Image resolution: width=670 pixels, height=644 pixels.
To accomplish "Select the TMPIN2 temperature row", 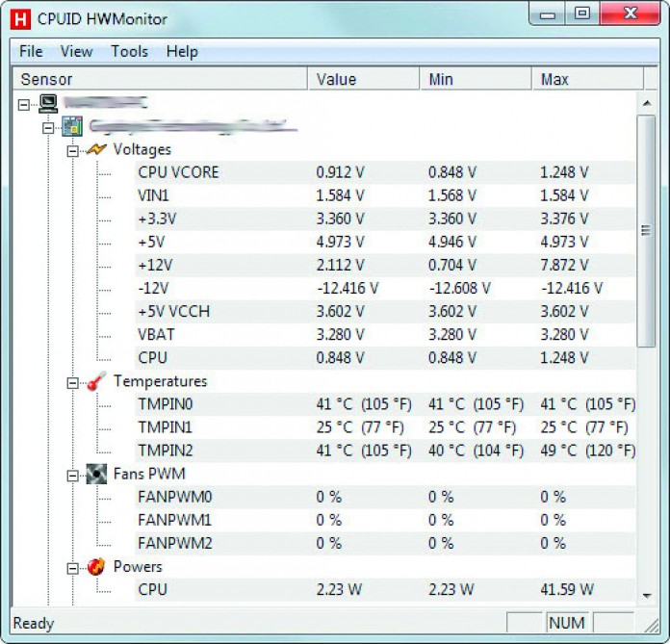I will [166, 451].
